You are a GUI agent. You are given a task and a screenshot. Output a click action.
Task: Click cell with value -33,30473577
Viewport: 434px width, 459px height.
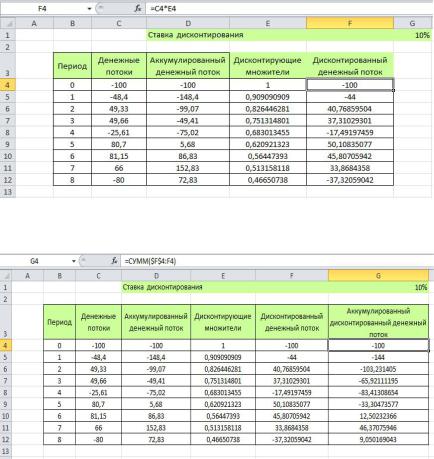378,404
